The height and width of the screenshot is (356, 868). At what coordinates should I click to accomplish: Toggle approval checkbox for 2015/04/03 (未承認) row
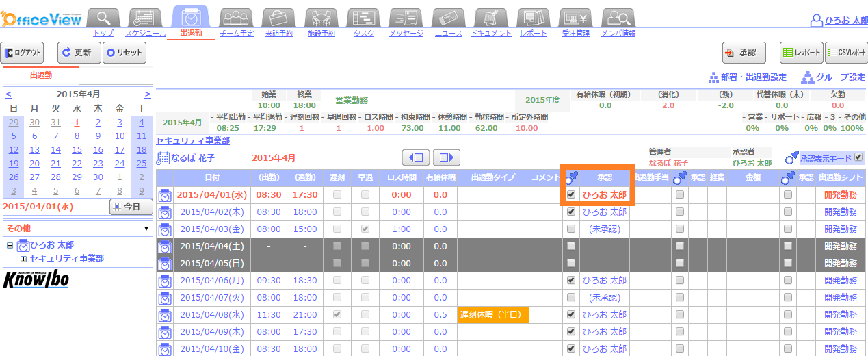tap(570, 229)
